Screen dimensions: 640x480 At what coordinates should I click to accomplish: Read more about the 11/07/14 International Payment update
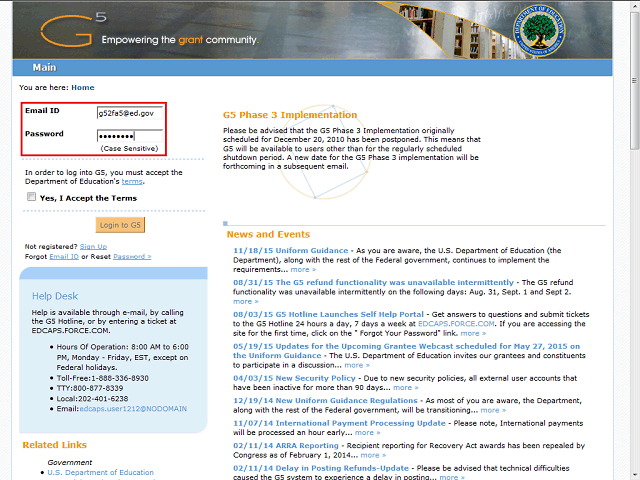tap(367, 432)
